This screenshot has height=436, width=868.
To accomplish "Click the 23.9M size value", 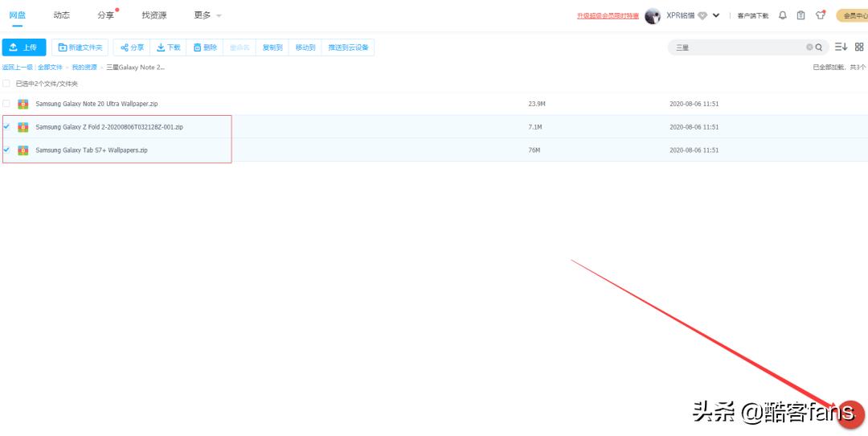I will pos(537,104).
